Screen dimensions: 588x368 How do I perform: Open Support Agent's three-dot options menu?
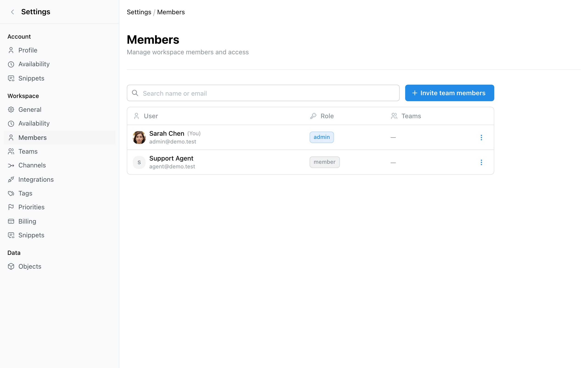[481, 162]
